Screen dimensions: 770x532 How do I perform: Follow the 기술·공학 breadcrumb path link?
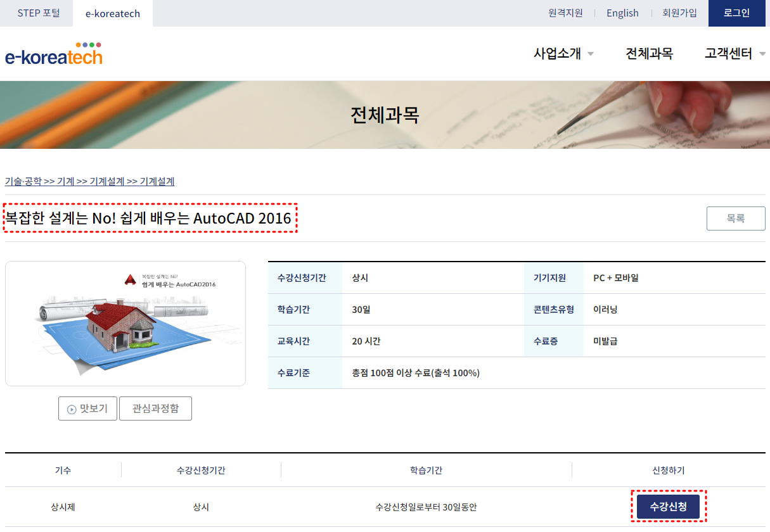tap(89, 181)
